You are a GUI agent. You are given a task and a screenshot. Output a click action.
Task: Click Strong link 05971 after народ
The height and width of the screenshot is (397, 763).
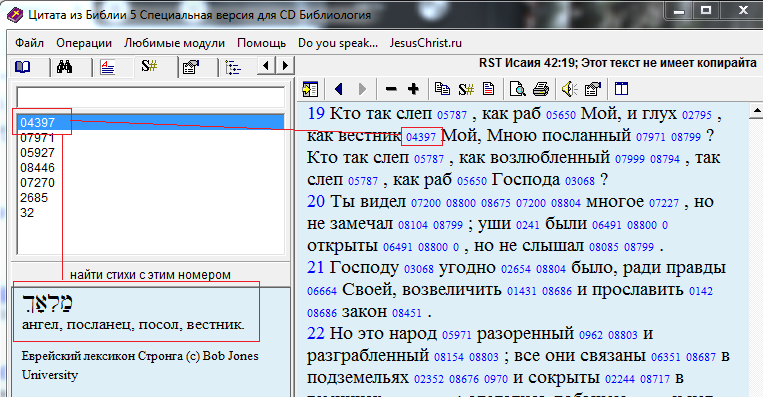coord(457,335)
